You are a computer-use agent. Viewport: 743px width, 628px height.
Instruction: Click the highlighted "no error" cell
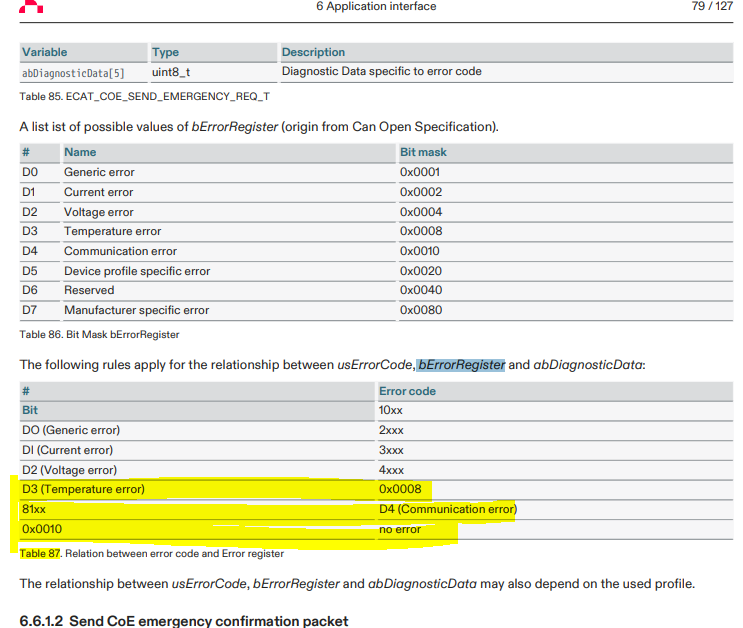point(400,529)
